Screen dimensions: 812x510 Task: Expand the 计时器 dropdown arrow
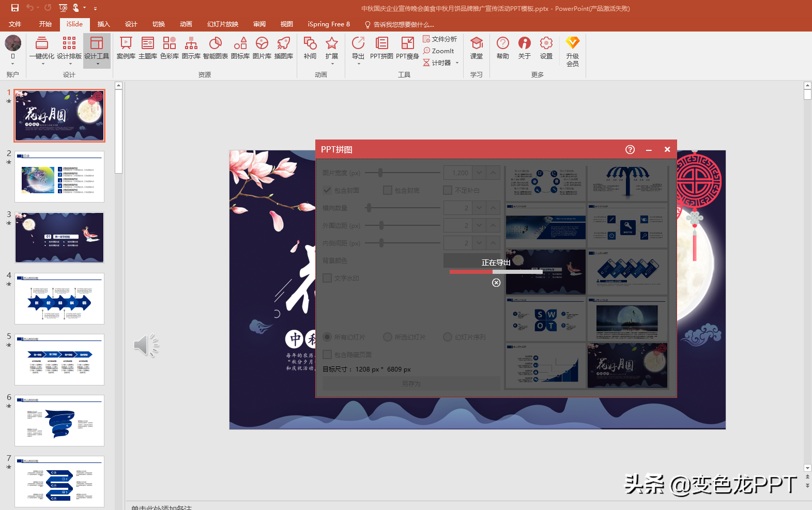coord(457,63)
